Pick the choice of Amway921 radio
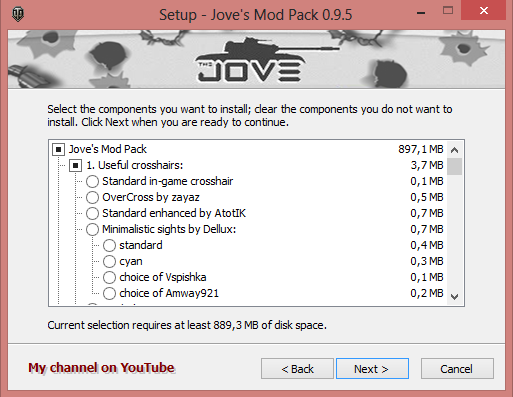This screenshot has height=397, width=513. click(109, 293)
